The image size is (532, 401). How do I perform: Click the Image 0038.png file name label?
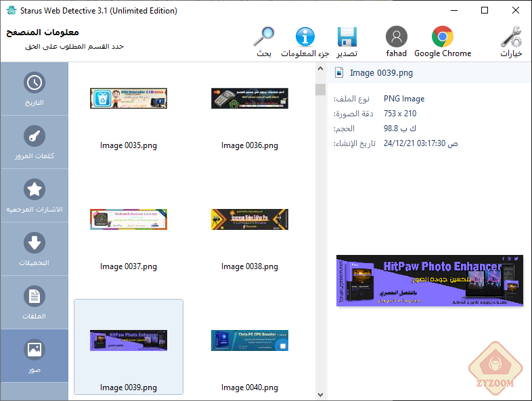pos(250,266)
